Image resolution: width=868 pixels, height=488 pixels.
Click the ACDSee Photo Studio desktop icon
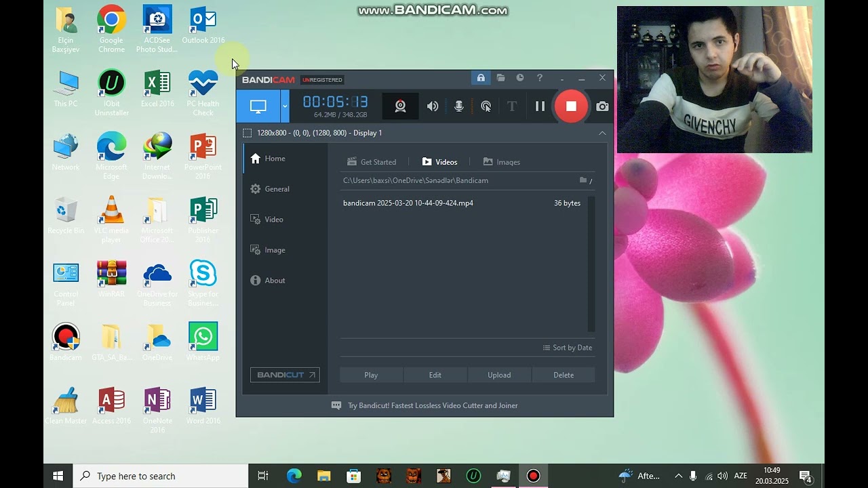(157, 30)
